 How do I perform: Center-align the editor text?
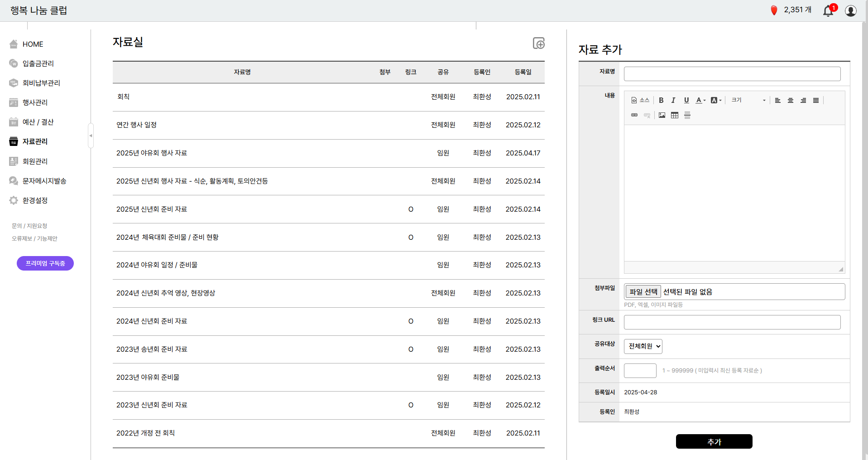[x=790, y=100]
